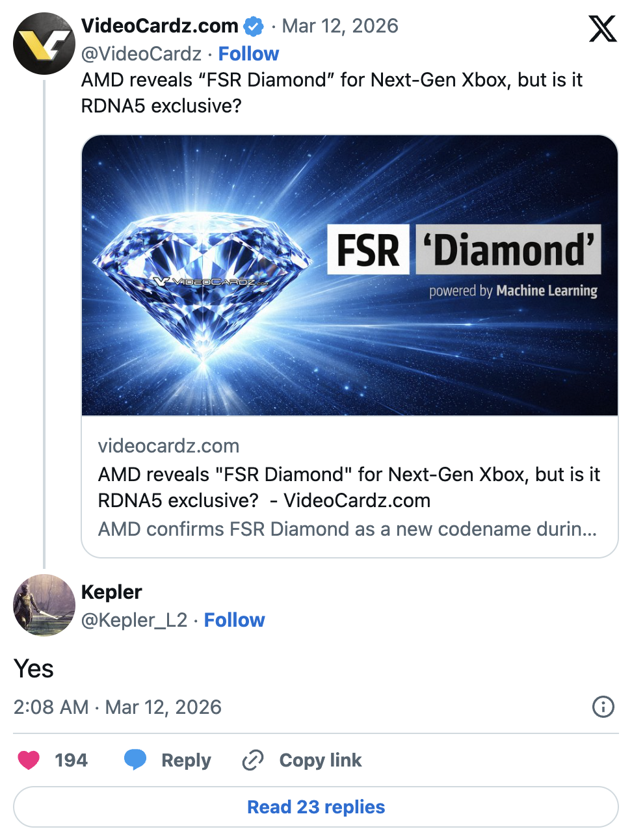Click the X logo icon
The height and width of the screenshot is (840, 632).
click(602, 29)
